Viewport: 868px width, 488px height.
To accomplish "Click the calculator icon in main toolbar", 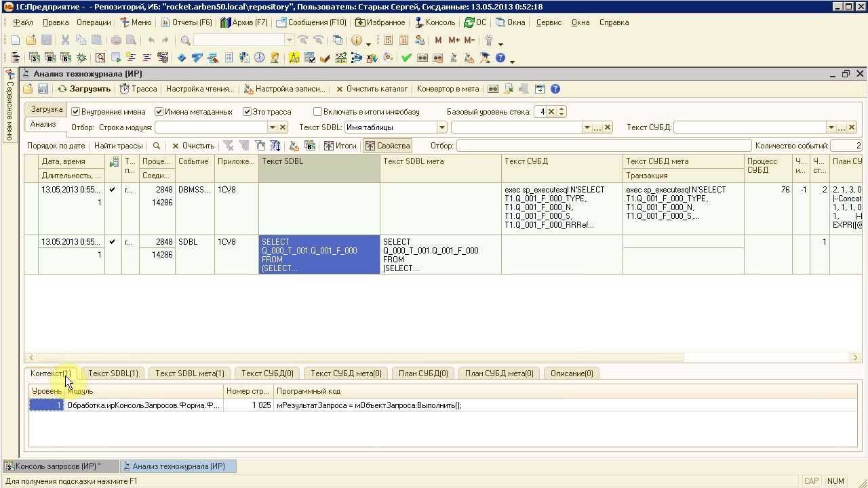I will (388, 40).
